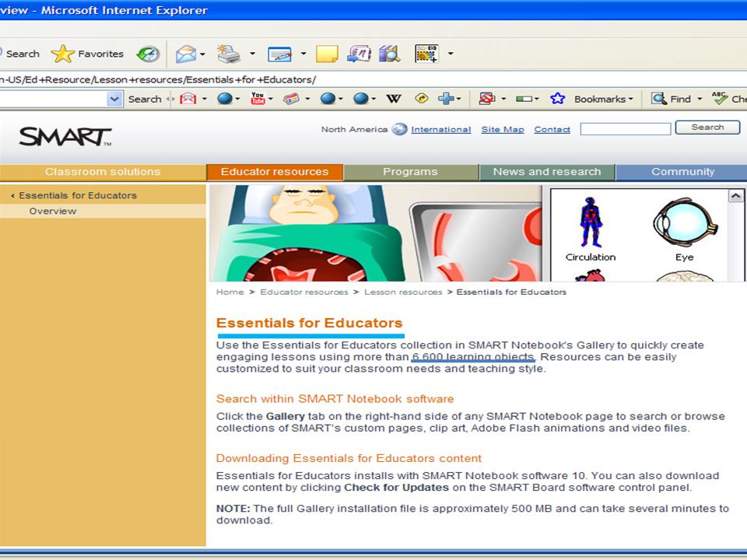Image resolution: width=747 pixels, height=560 pixels.
Task: Click the Search within SMART Notebook software heading
Action: pyautogui.click(x=335, y=399)
